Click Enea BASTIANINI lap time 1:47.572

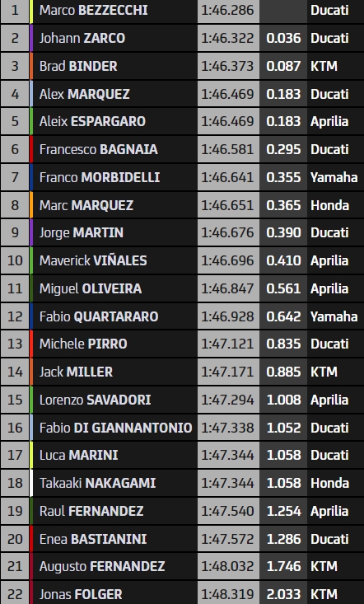point(227,539)
